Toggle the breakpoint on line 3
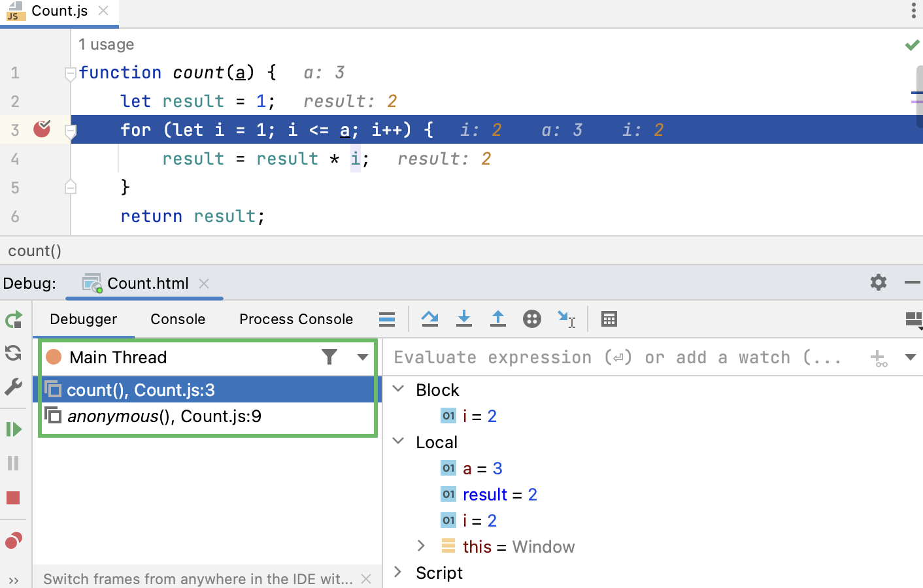Viewport: 923px width, 588px height. click(42, 129)
